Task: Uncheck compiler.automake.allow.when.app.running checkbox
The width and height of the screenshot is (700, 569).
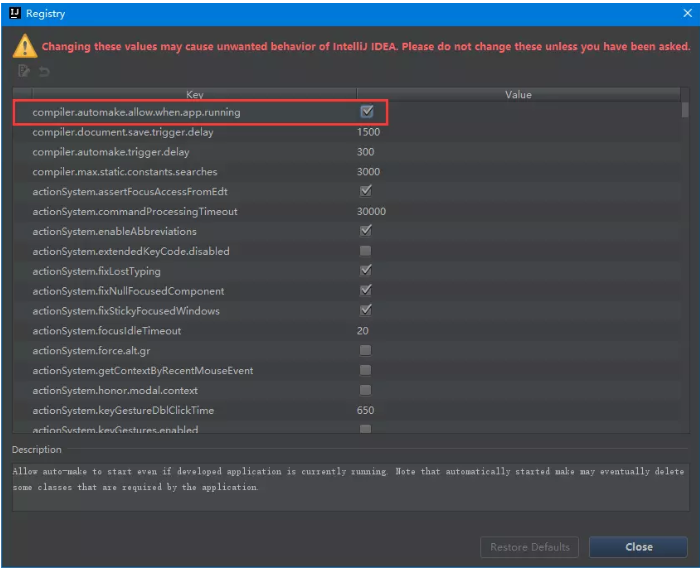Action: [x=367, y=112]
